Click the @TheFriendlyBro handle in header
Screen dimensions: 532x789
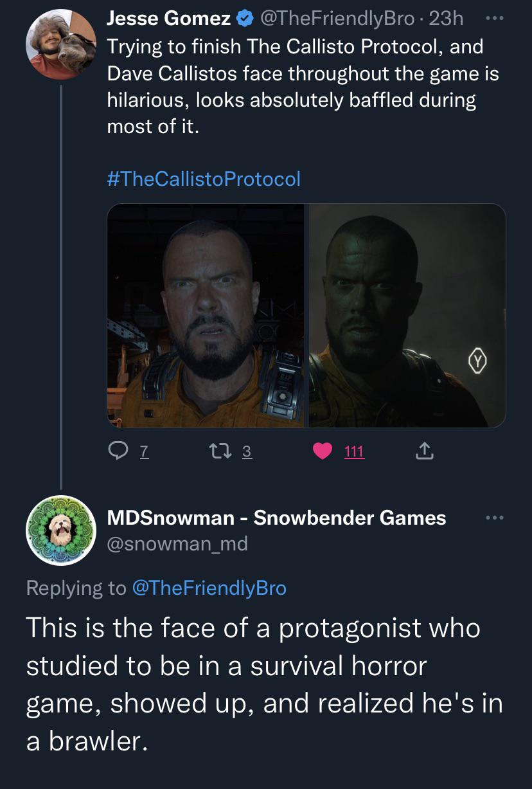(336, 19)
